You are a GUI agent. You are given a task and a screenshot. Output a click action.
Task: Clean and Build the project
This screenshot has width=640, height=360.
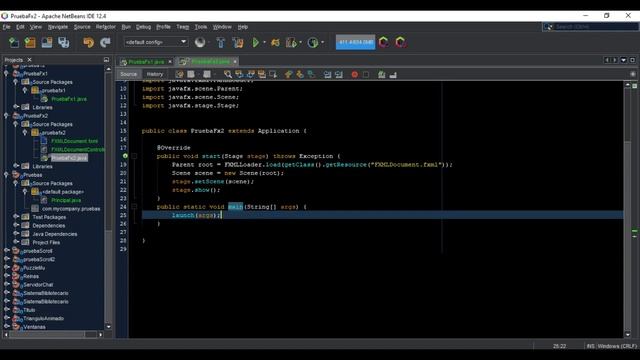(x=238, y=42)
